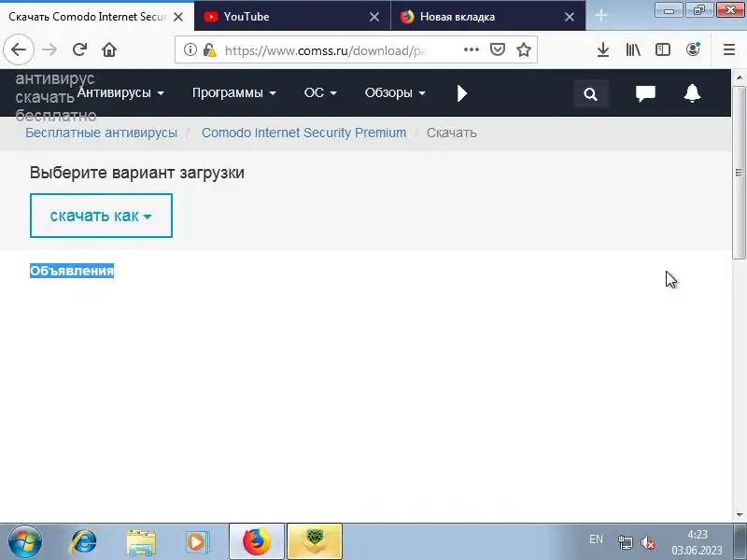Open page actions three-dot menu
This screenshot has width=747, height=560.
[472, 49]
